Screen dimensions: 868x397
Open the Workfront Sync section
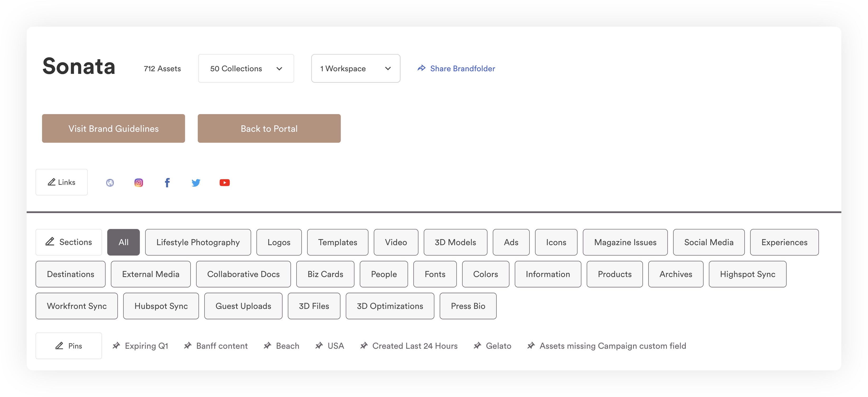coord(77,306)
